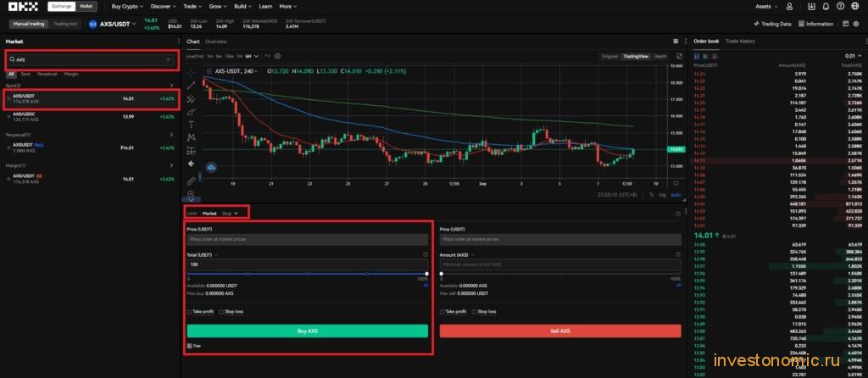Screen dimensions: 868x378
Task: Show asks-only order book view
Action: (x=714, y=56)
